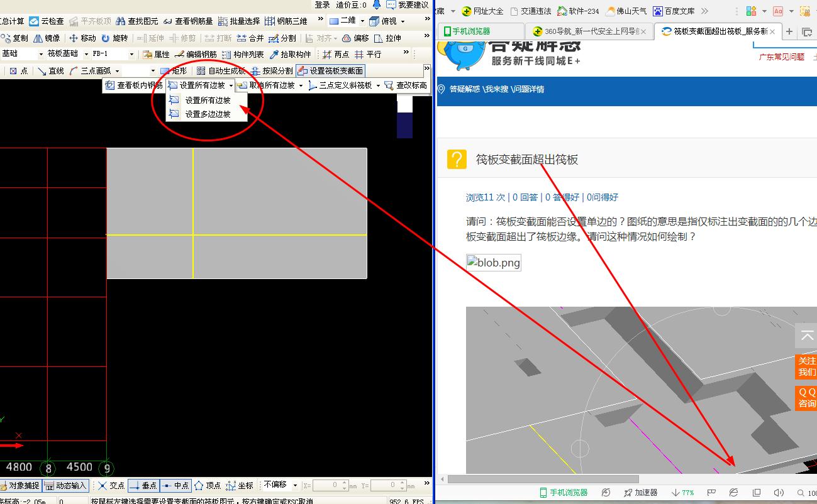Select the 拉伸 stretch tool
The width and height of the screenshot is (817, 504).
387,38
